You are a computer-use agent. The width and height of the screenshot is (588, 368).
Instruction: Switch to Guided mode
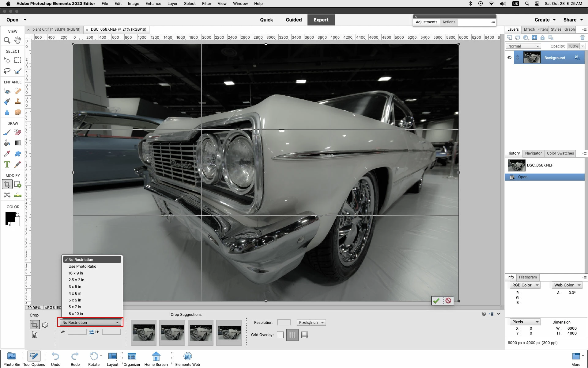coord(293,20)
